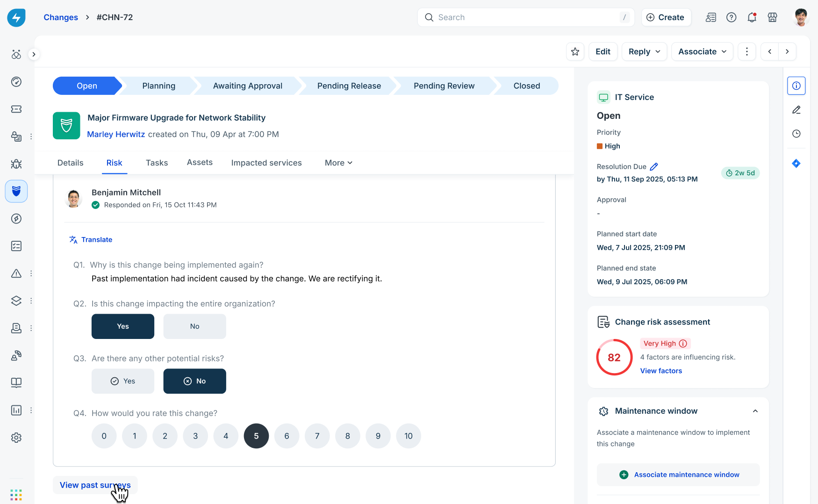Choose rating 0 for Q4
This screenshot has width=818, height=504.
[104, 436]
